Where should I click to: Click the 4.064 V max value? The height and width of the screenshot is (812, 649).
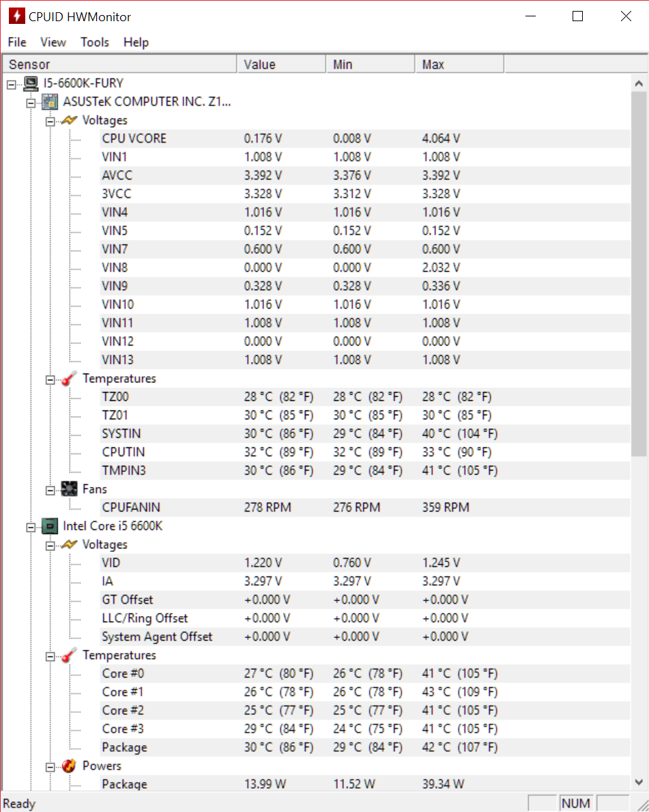tap(441, 138)
